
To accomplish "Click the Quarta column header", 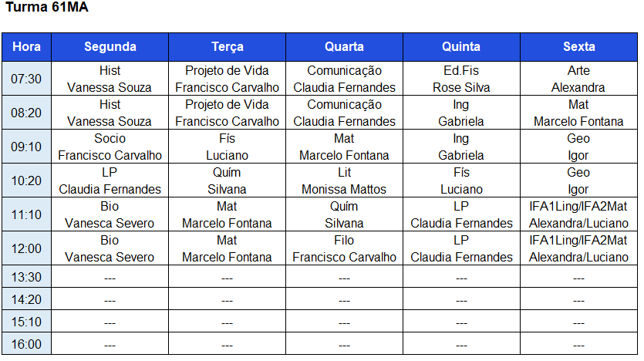I will 344,47.
